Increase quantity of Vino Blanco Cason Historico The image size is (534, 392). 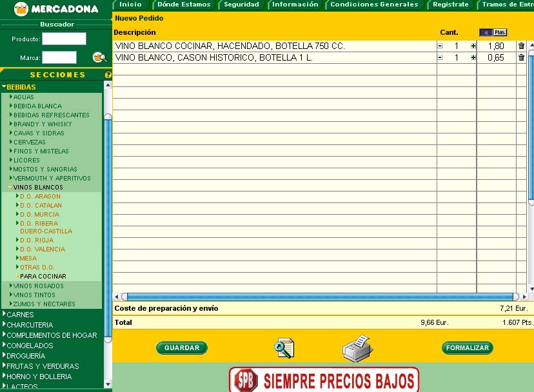pyautogui.click(x=473, y=57)
